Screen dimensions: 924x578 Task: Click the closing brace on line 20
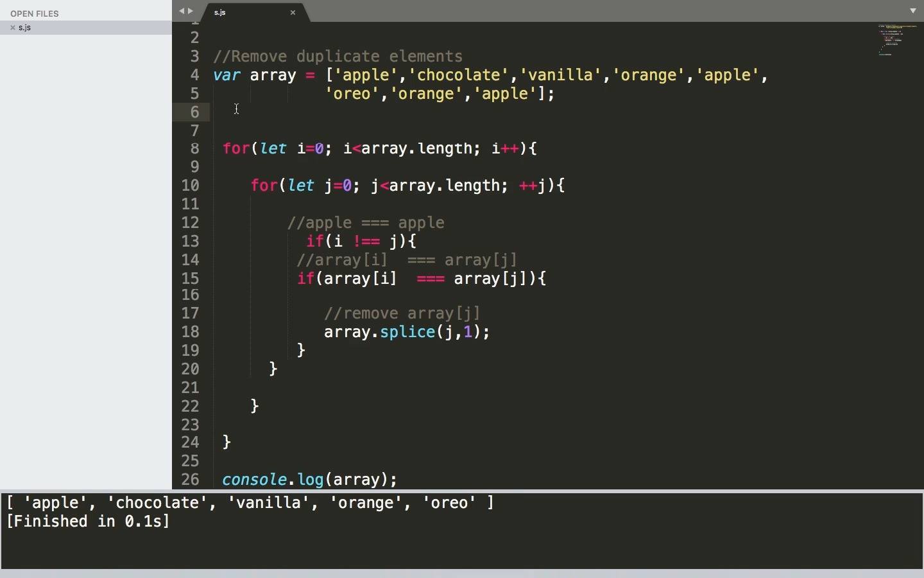click(x=273, y=369)
